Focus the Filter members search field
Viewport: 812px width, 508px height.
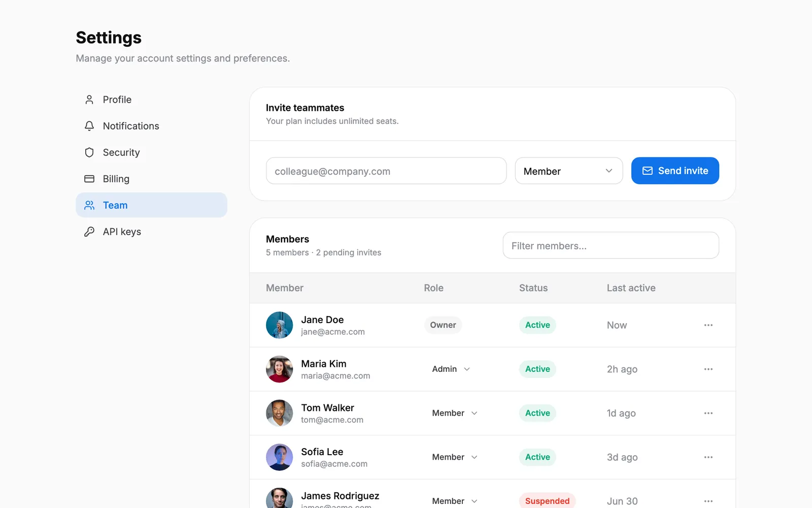[x=611, y=245]
